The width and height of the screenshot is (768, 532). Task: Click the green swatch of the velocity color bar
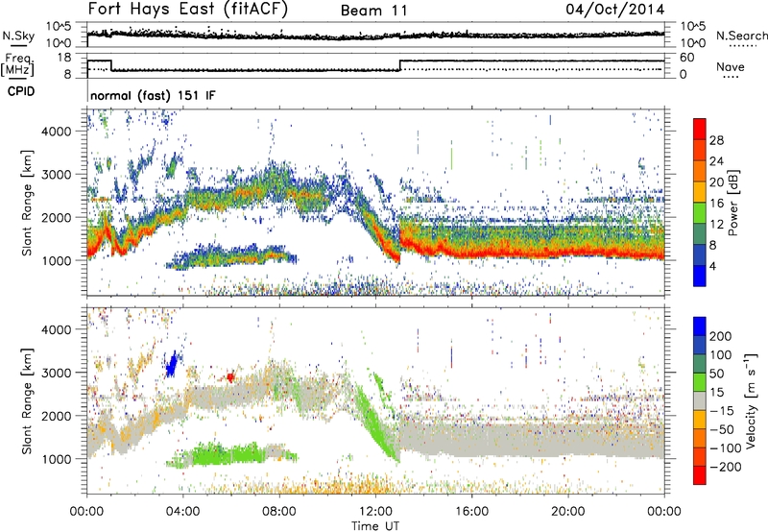(700, 382)
